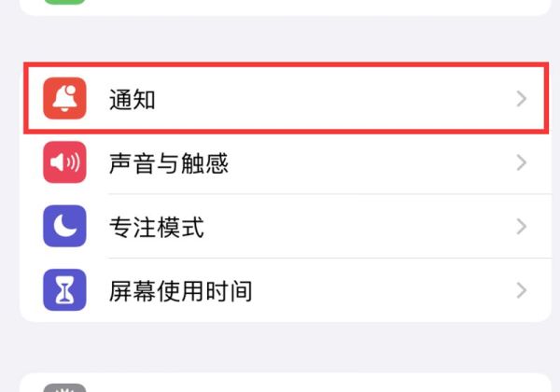Image resolution: width=560 pixels, height=392 pixels.
Task: Tap empty area of the 专注模式 row
Action: tap(357, 227)
